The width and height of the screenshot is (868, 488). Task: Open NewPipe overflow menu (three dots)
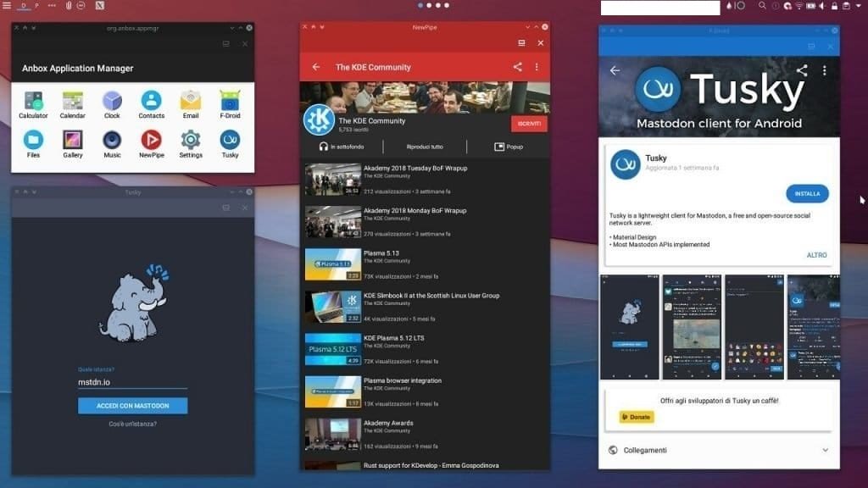[537, 67]
